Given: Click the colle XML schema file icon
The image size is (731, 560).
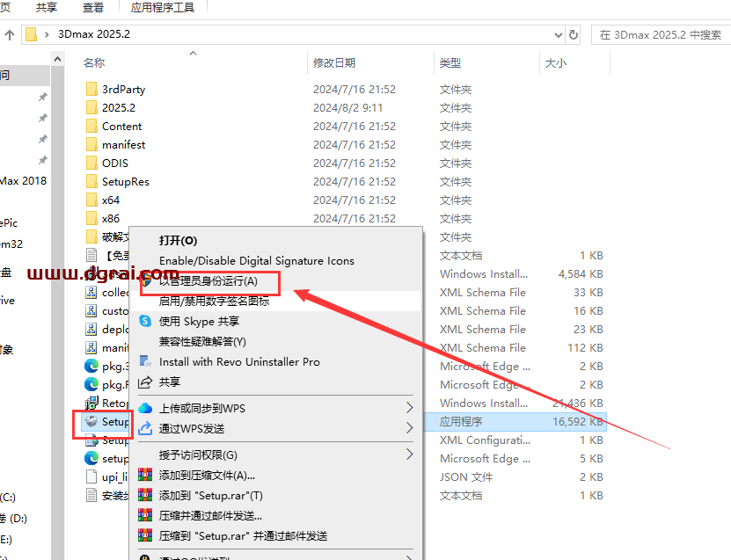Looking at the screenshot, I should pos(91,292).
